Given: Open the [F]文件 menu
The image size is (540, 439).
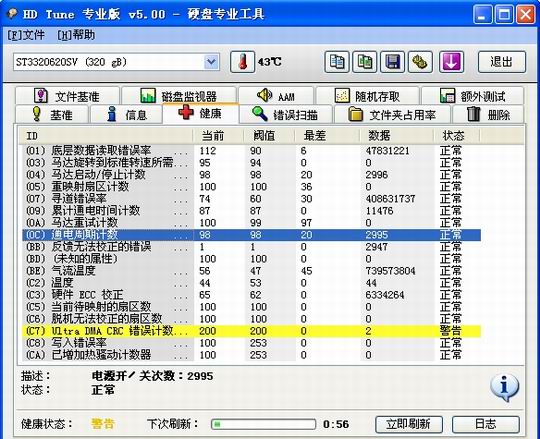Looking at the screenshot, I should tap(26, 35).
